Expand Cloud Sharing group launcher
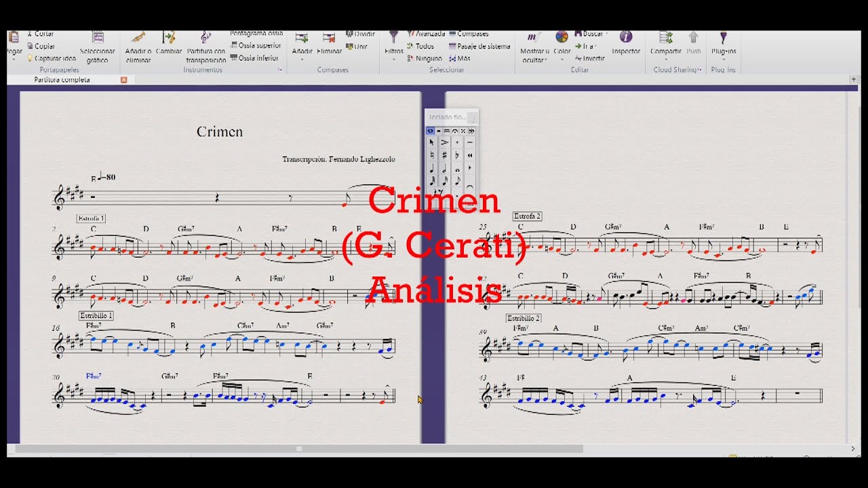The width and height of the screenshot is (868, 488). [x=700, y=69]
